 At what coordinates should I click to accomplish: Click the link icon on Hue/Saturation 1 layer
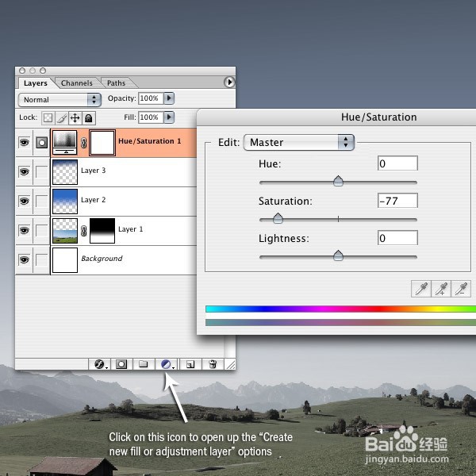(x=84, y=142)
